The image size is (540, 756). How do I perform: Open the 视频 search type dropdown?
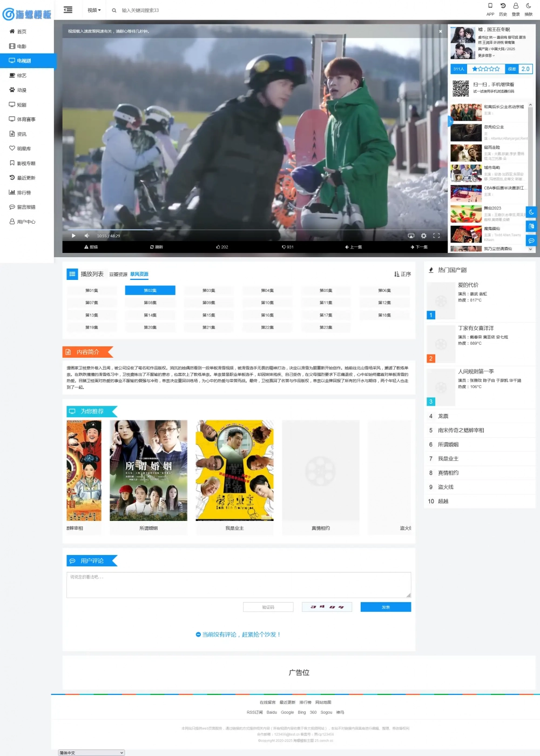pos(94,10)
